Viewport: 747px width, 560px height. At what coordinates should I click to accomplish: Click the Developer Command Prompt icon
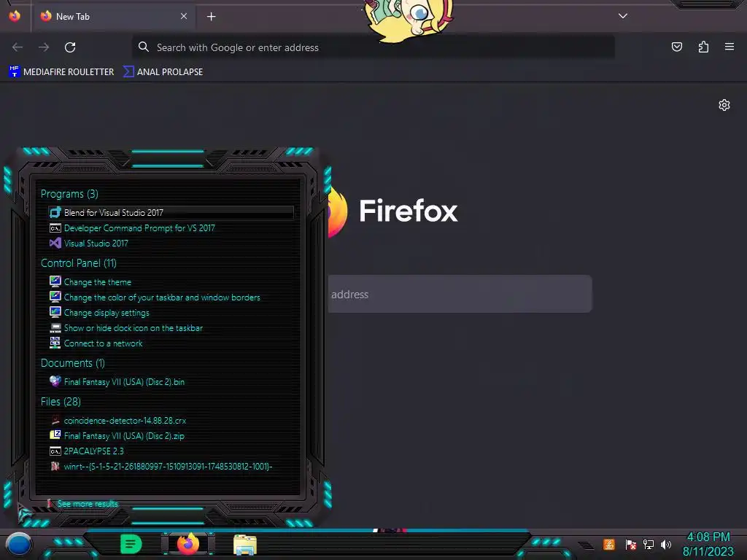(x=55, y=228)
